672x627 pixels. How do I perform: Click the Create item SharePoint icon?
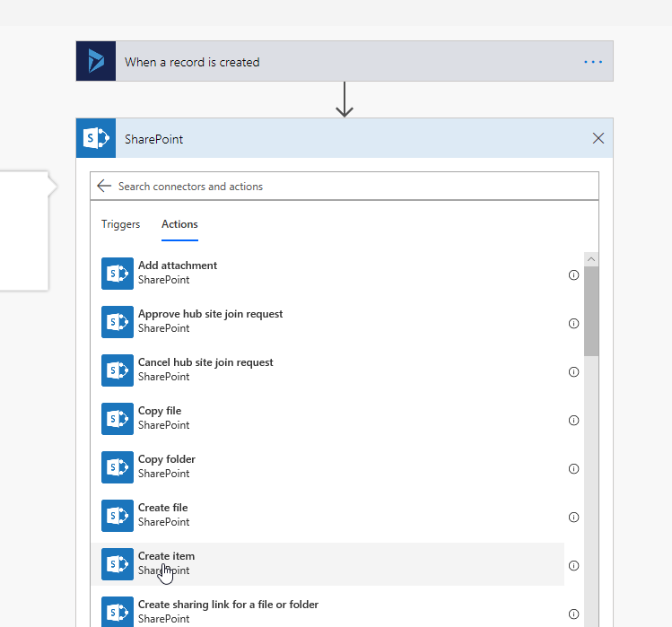tap(118, 564)
